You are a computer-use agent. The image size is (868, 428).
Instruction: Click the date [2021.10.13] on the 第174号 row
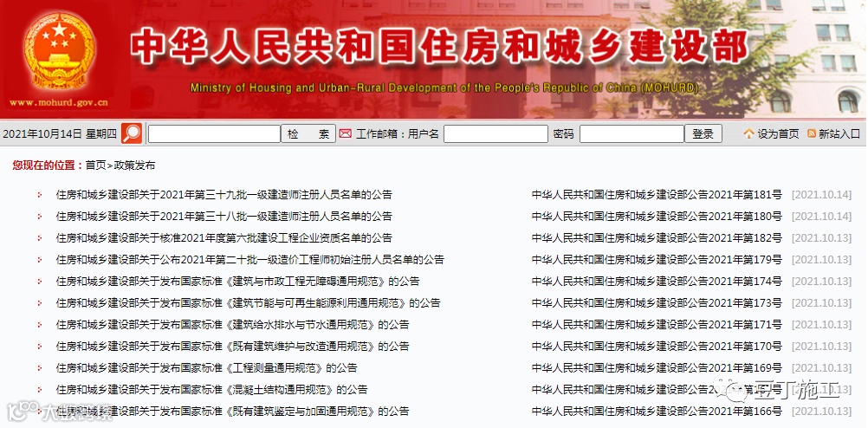click(x=821, y=282)
